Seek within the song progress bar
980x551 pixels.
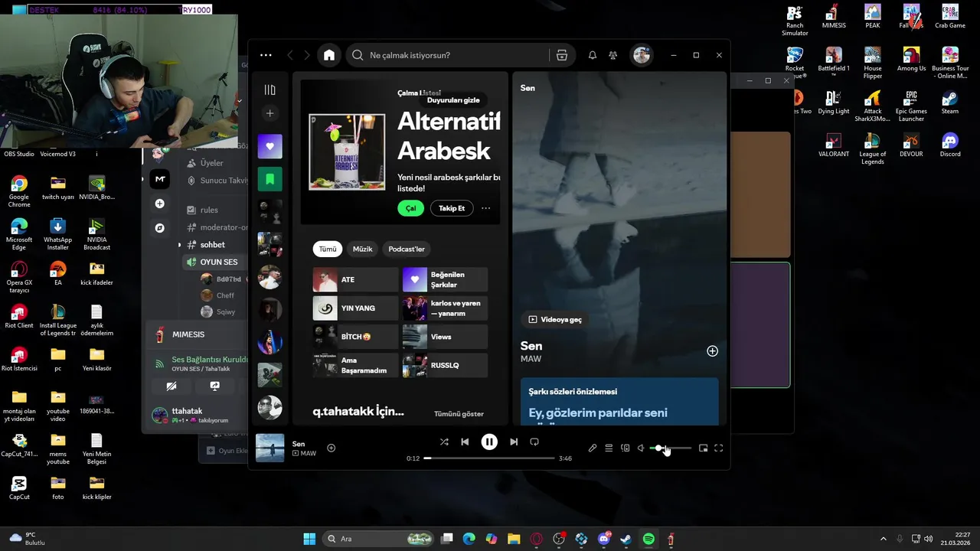(x=489, y=458)
